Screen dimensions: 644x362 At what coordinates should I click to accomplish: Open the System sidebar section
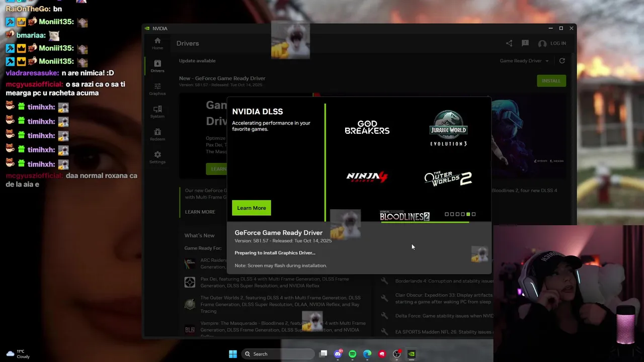point(157,112)
